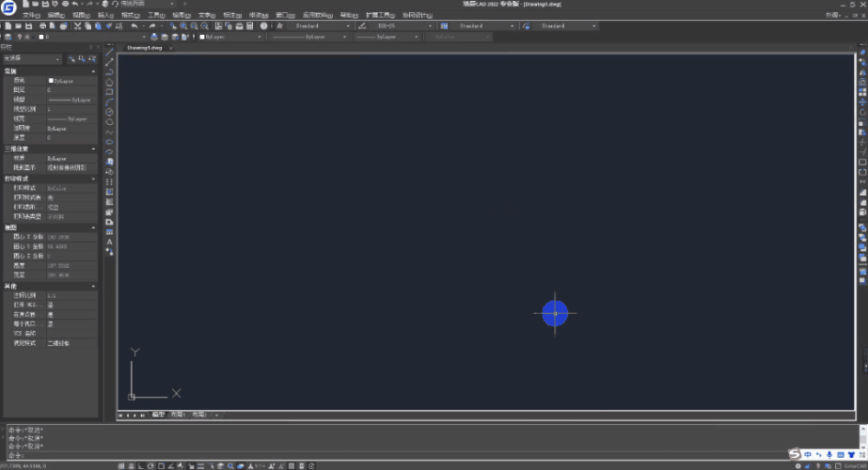868x470 pixels.
Task: Click the Print icon in standard toolbar
Action: (42, 26)
